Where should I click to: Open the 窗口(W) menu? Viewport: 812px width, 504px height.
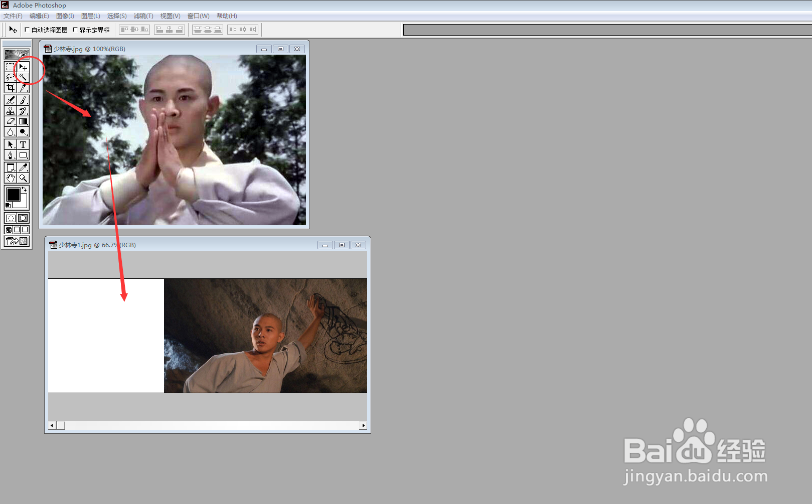199,16
